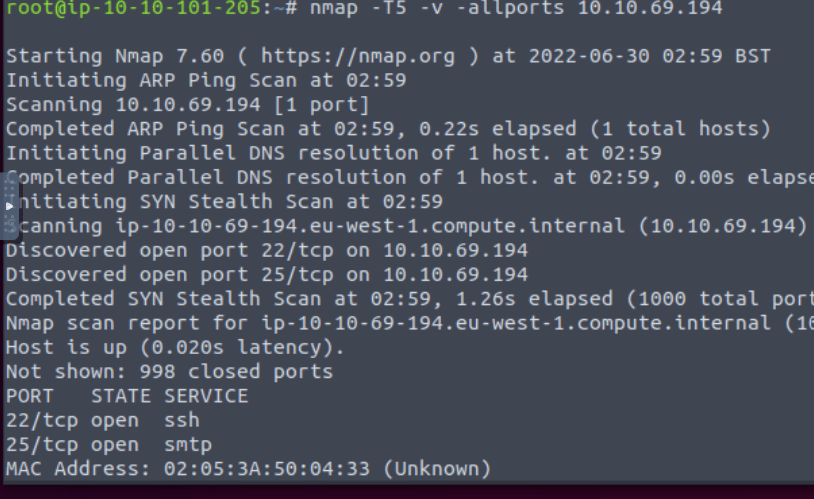Click the "Host is up" latency line
The height and width of the screenshot is (499, 814).
[174, 347]
